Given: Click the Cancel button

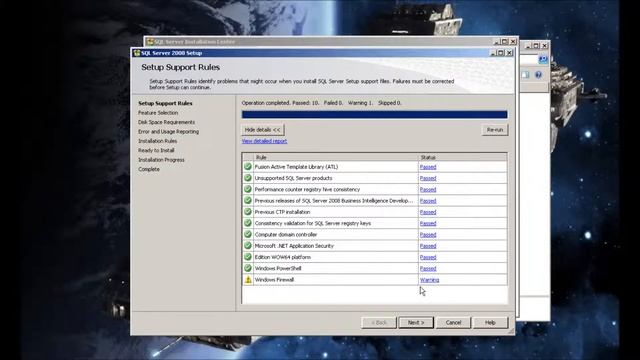Looking at the screenshot, I should click(x=453, y=322).
